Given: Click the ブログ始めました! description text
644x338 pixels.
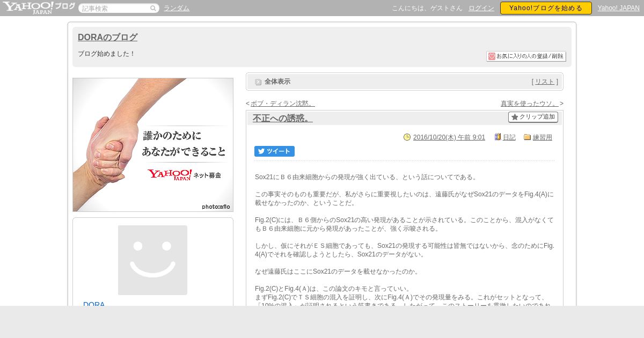Looking at the screenshot, I should click(x=107, y=54).
